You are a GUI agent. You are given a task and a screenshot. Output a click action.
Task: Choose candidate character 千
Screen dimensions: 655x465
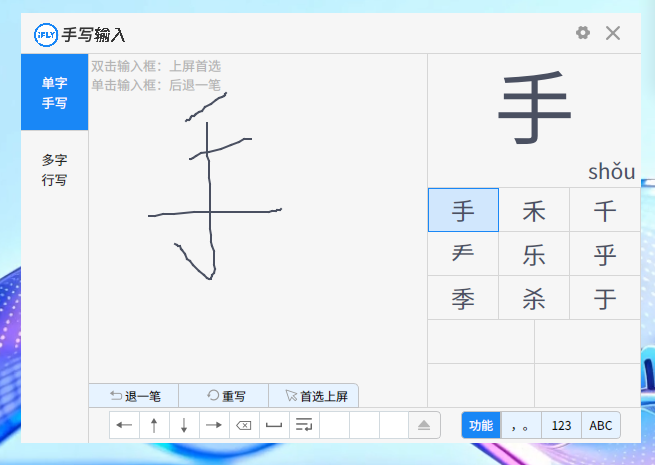tap(605, 210)
